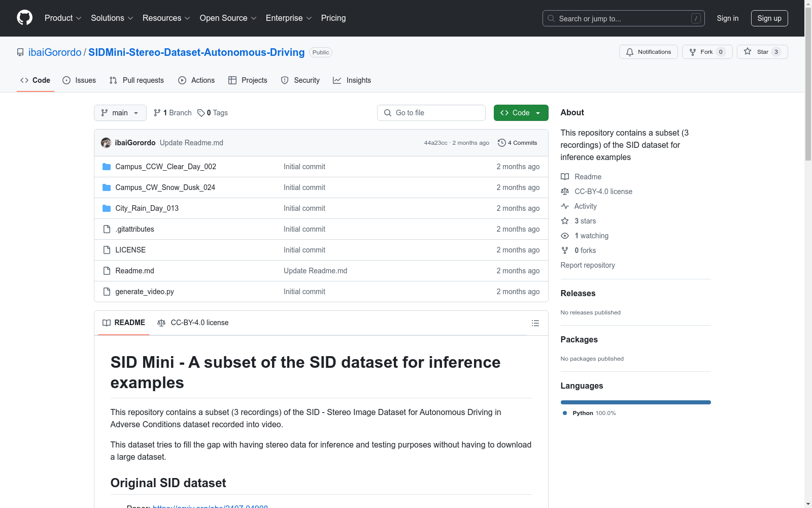Click the bell icon in Notifications button
This screenshot has height=508, width=812.
pos(630,52)
